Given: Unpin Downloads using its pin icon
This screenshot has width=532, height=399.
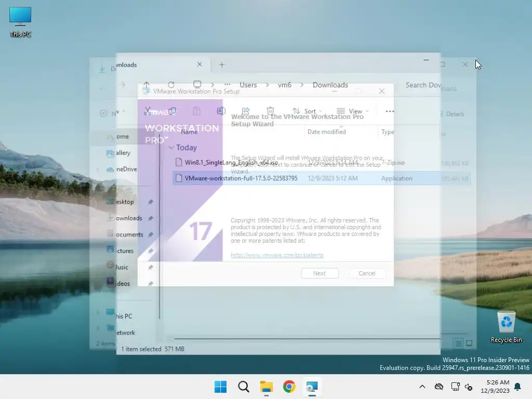Looking at the screenshot, I should click(x=150, y=218).
